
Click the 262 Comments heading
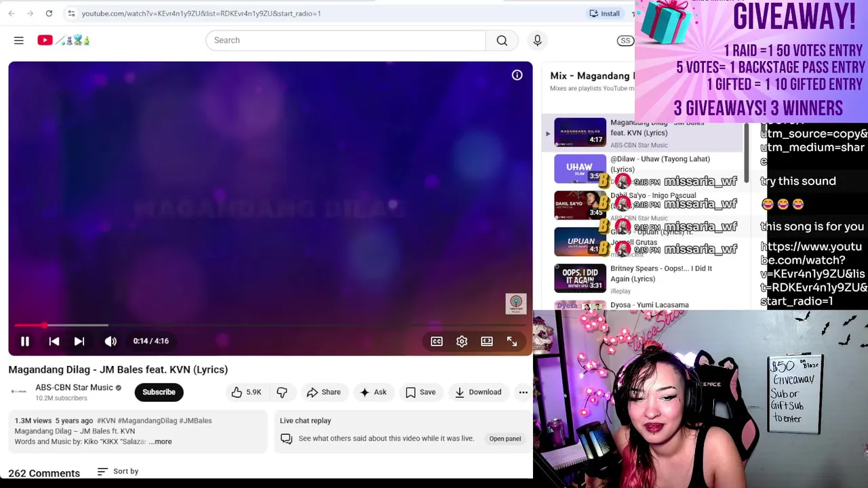(44, 473)
